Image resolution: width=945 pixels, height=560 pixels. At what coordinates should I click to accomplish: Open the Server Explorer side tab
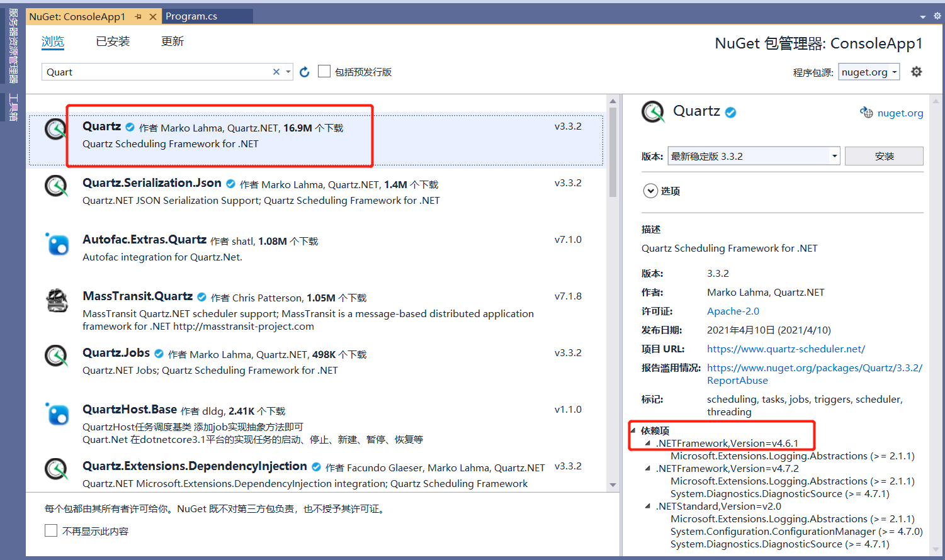tap(13, 45)
